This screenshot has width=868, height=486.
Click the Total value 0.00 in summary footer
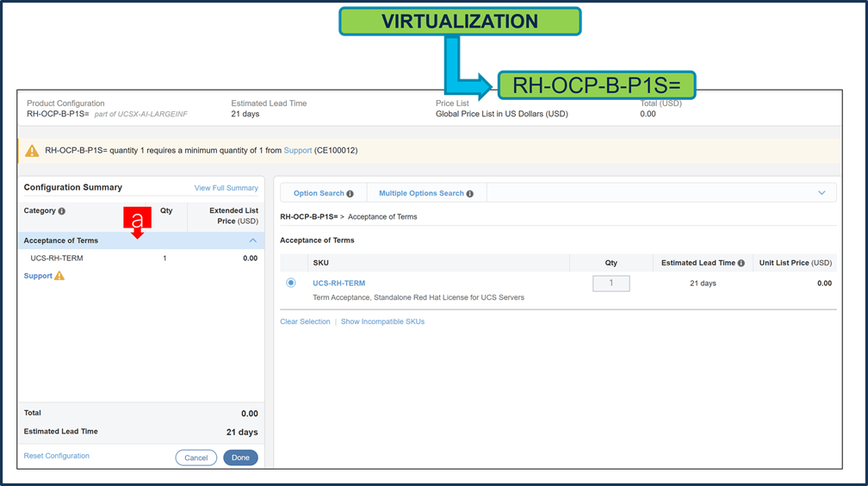pos(249,414)
